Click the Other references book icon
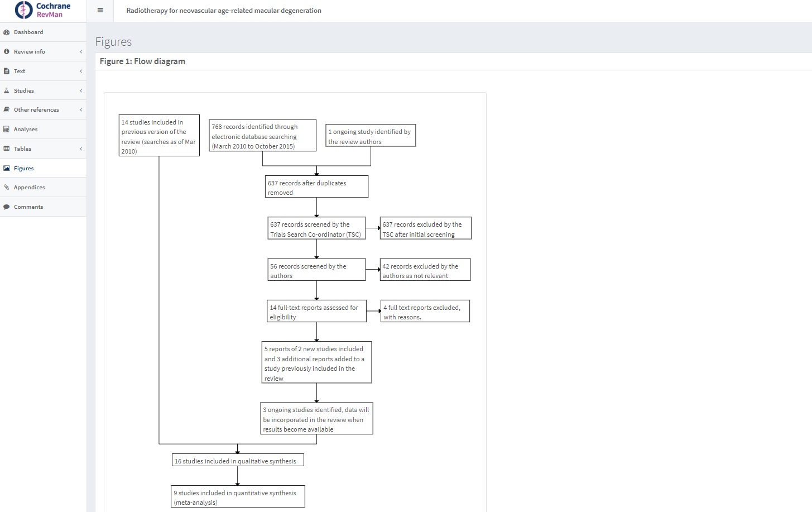This screenshot has height=512, width=812. point(7,110)
